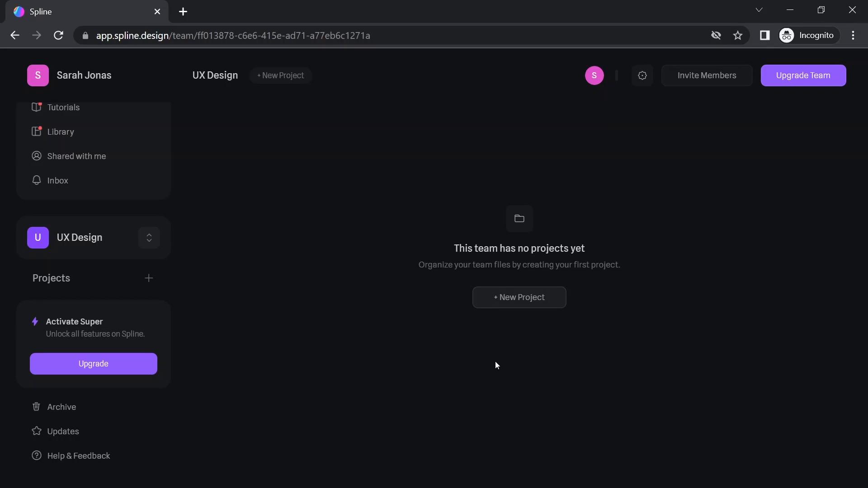The width and height of the screenshot is (868, 488).
Task: Click Invite Members button
Action: 707,75
